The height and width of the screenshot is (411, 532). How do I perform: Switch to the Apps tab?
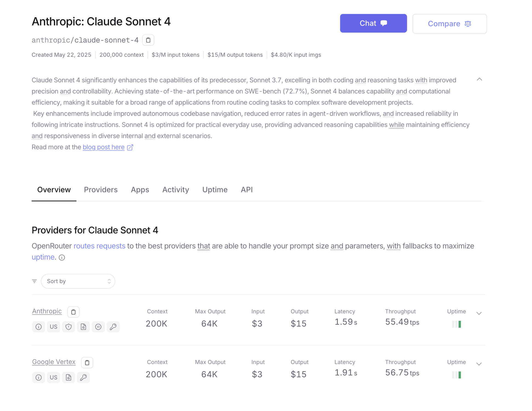tap(140, 190)
